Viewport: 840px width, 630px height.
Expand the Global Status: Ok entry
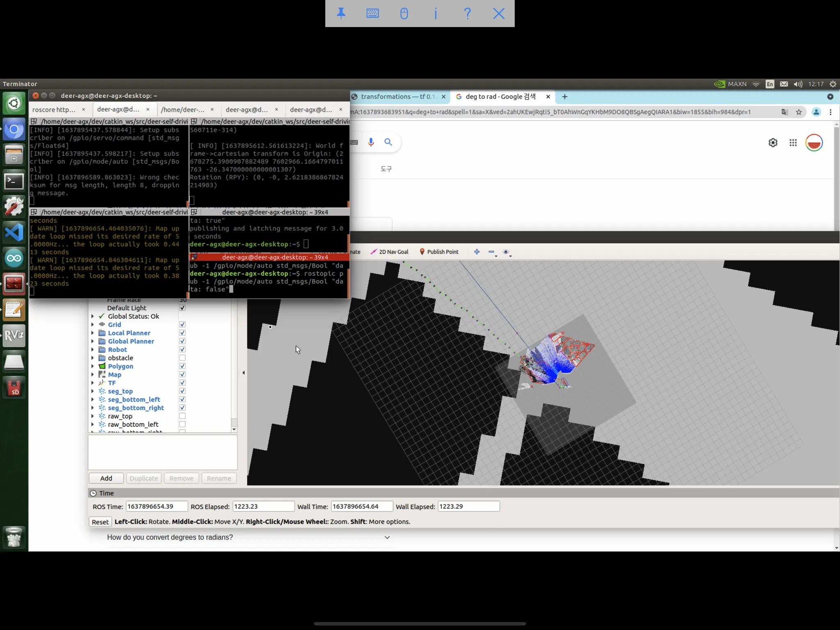92,316
